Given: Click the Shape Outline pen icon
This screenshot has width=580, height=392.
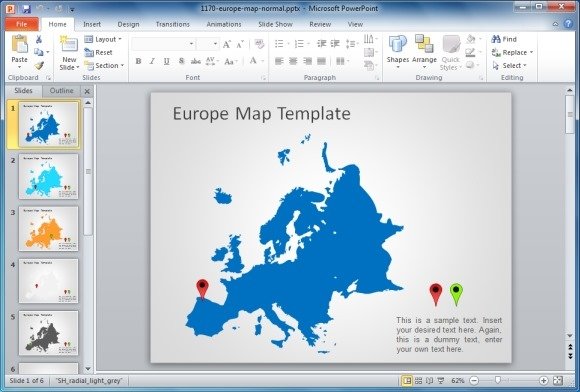Looking at the screenshot, I should pyautogui.click(x=470, y=52).
